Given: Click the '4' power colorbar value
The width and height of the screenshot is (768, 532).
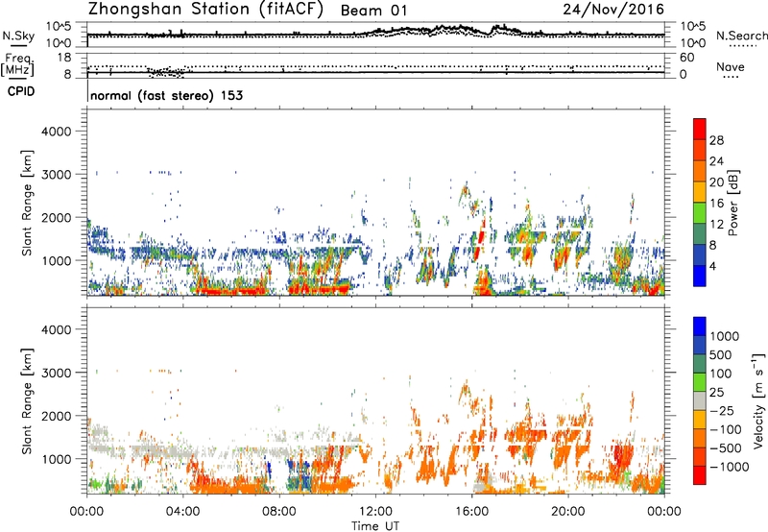Looking at the screenshot, I should click(x=713, y=267).
